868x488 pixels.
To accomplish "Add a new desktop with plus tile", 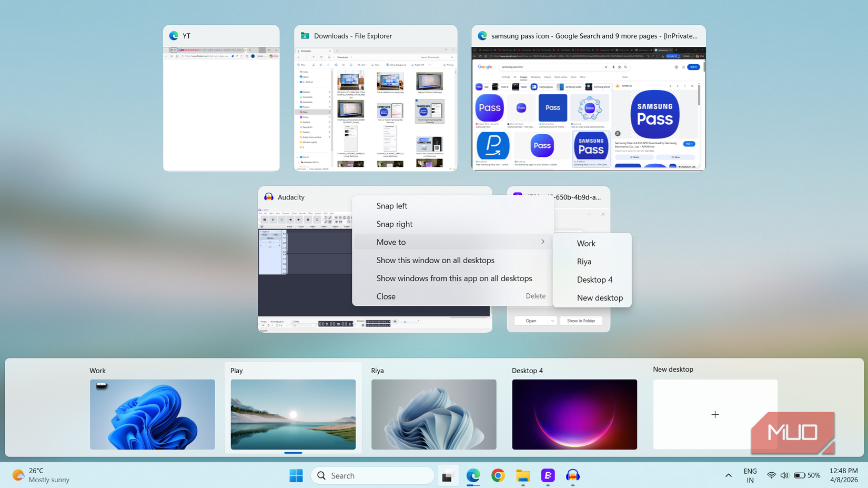I will coord(715,414).
